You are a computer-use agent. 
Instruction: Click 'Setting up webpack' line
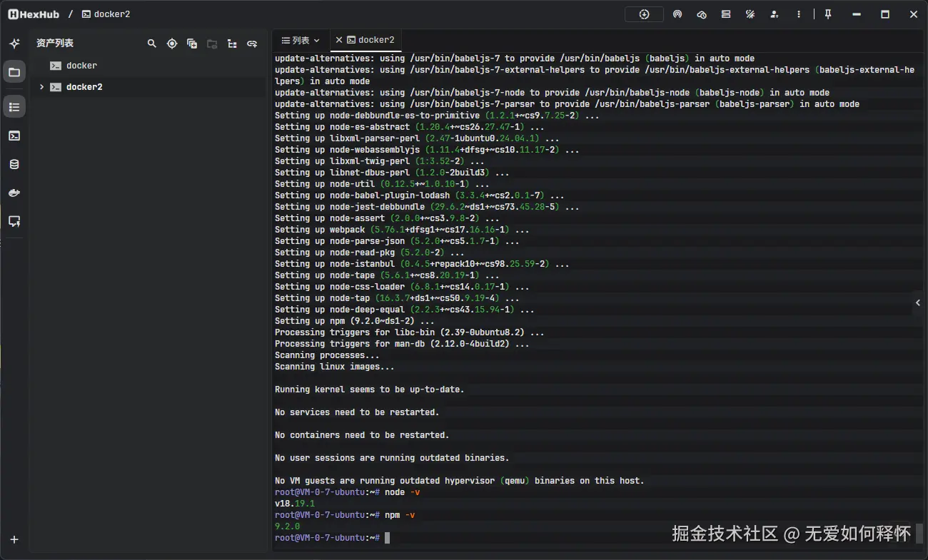pyautogui.click(x=402, y=230)
